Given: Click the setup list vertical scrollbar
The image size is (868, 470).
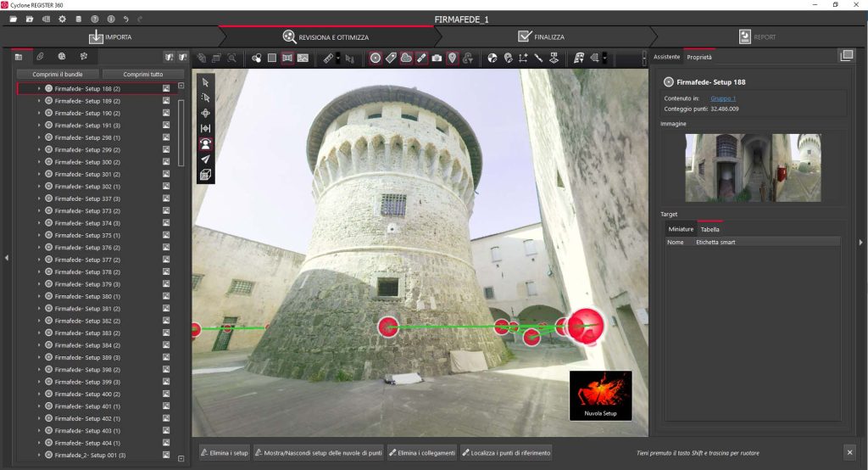Looking at the screenshot, I should point(181,131).
